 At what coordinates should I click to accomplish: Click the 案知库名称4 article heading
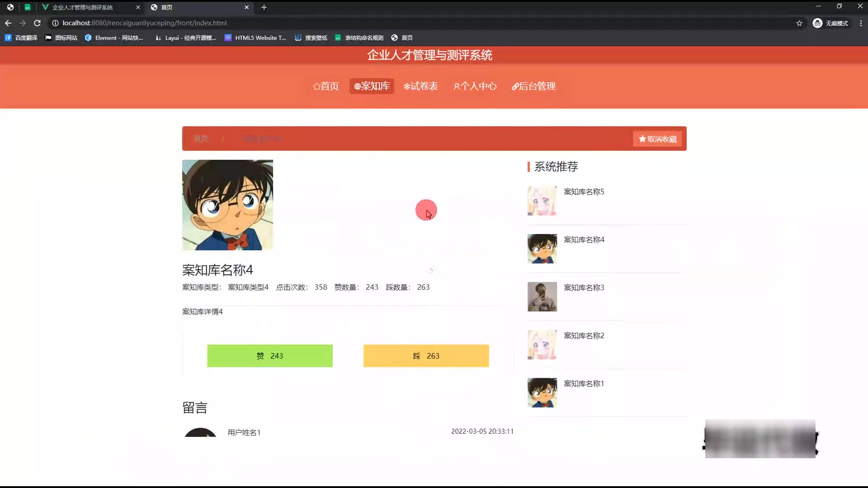(217, 270)
